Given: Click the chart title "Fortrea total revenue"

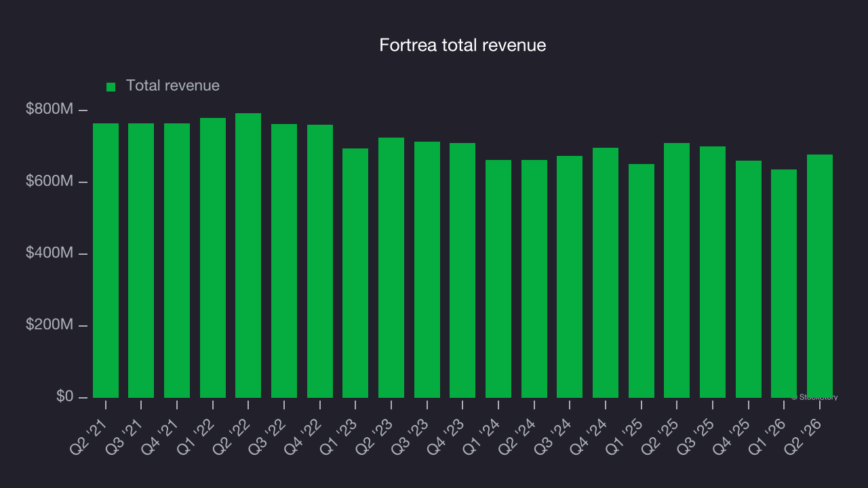Looking at the screenshot, I should point(462,45).
